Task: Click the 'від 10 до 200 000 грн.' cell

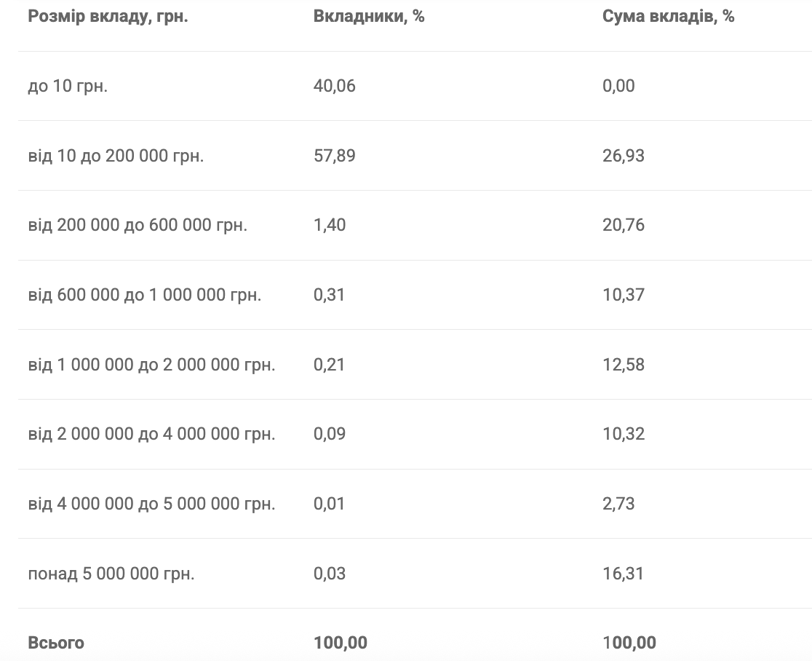Action: click(x=116, y=156)
